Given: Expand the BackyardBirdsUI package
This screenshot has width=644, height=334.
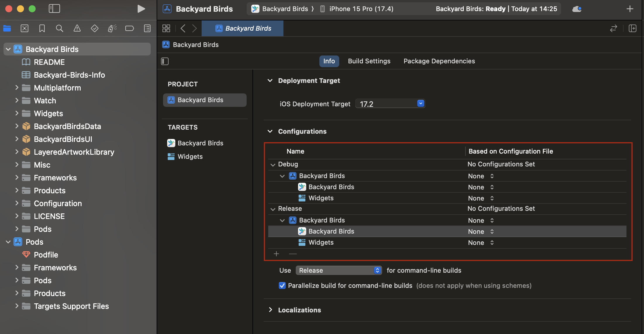Looking at the screenshot, I should point(17,139).
